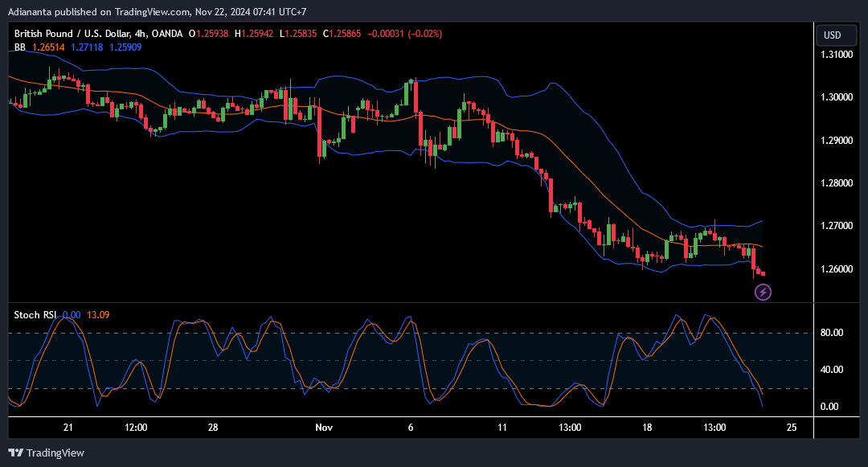Click the BB indicator label
Image resolution: width=868 pixels, height=467 pixels.
pos(20,47)
